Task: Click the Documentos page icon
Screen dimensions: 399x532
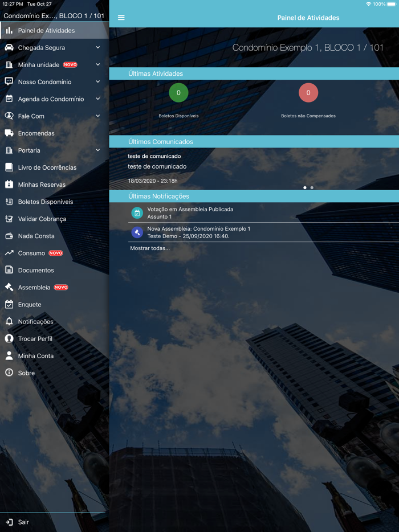Action: [9, 270]
